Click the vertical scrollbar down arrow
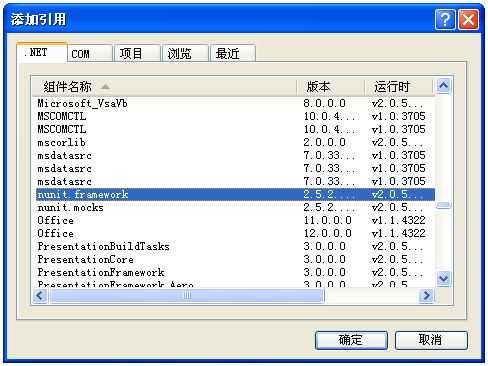The height and width of the screenshot is (366, 488). [x=443, y=278]
